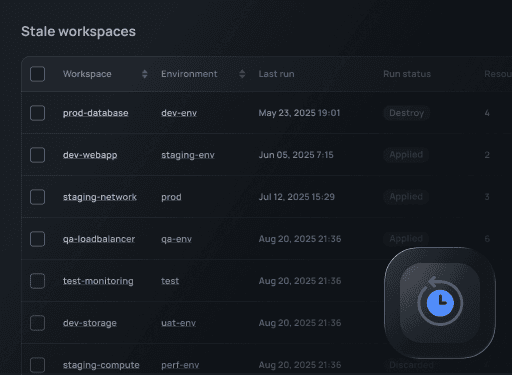The width and height of the screenshot is (512, 375).
Task: Open the qa-loadbalancer workspace link
Action: click(99, 239)
